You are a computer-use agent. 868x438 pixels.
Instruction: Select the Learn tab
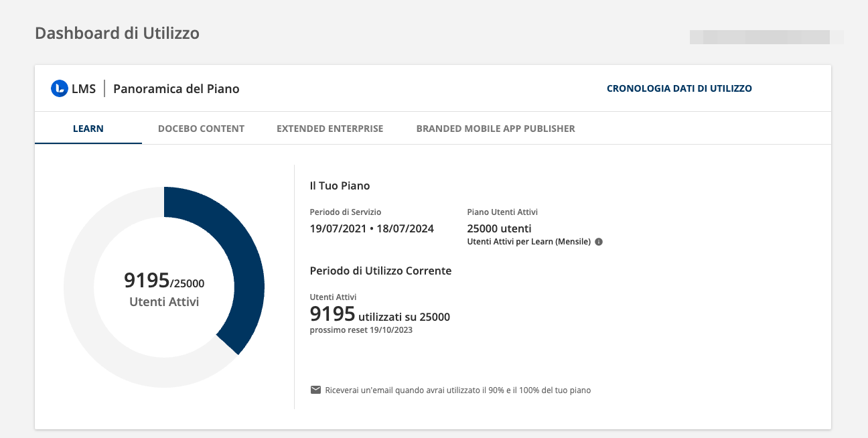coord(88,129)
